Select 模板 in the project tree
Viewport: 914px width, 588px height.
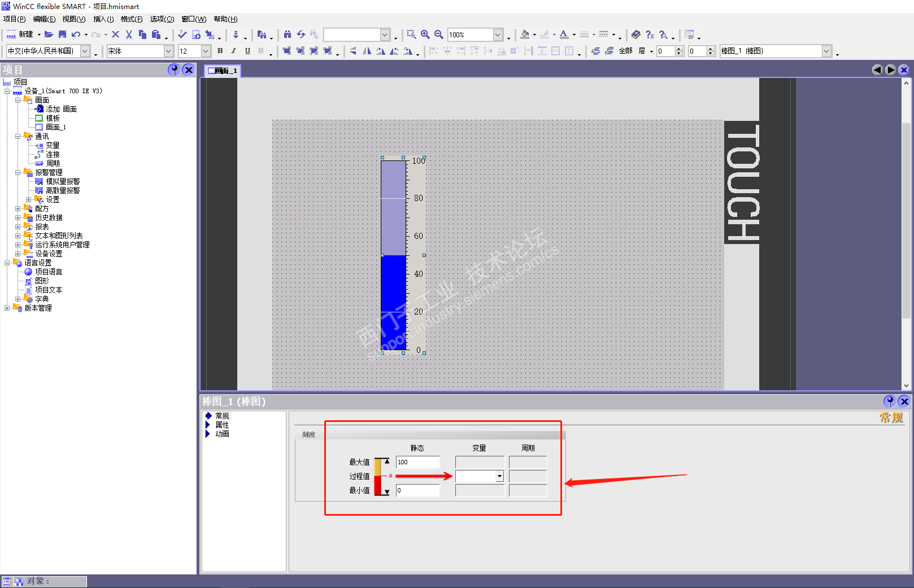click(53, 118)
